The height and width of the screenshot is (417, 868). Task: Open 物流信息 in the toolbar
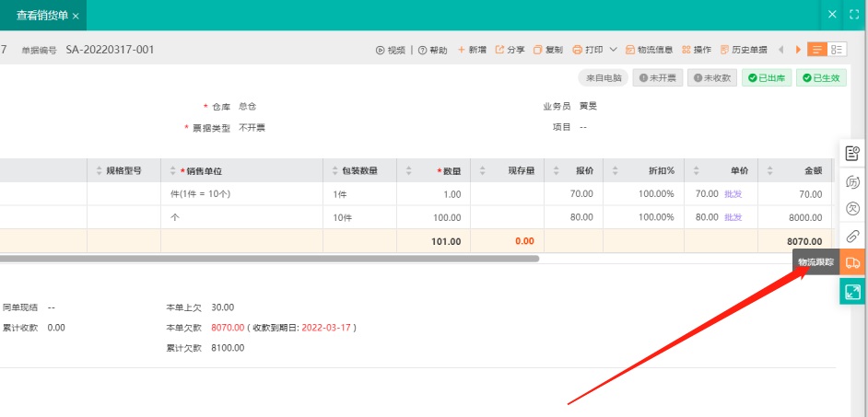tap(648, 50)
